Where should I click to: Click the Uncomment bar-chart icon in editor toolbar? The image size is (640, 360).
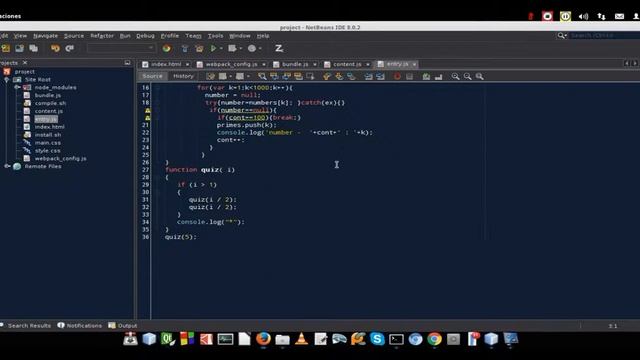point(438,76)
